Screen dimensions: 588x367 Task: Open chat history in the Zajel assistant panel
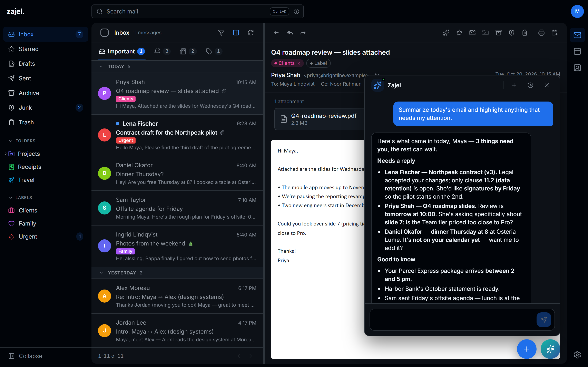point(530,85)
